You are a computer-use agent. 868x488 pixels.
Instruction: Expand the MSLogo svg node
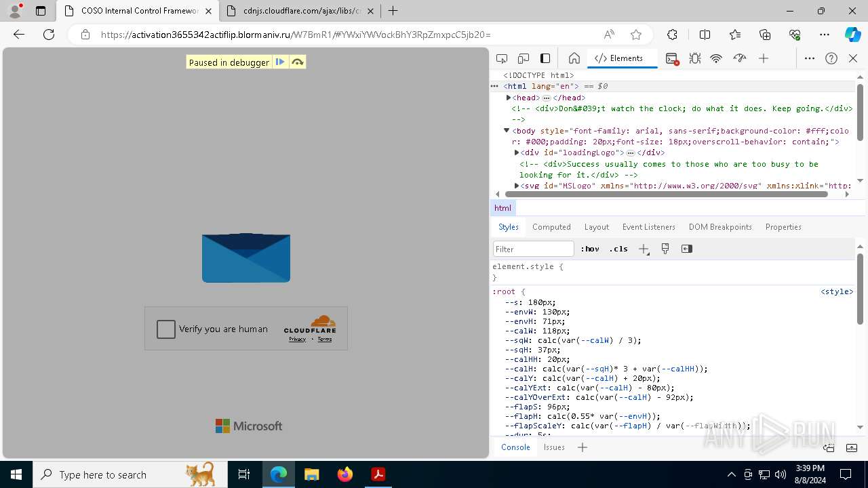517,186
